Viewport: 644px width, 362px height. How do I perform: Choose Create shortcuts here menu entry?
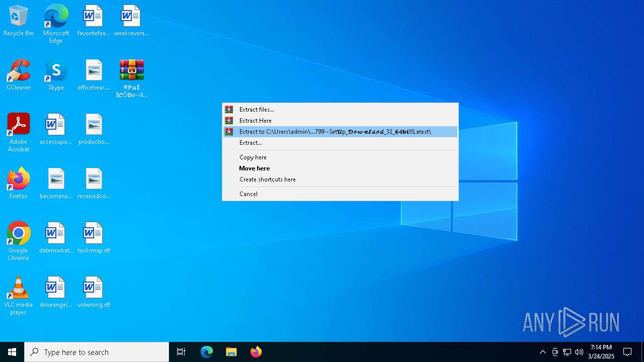(x=340, y=179)
